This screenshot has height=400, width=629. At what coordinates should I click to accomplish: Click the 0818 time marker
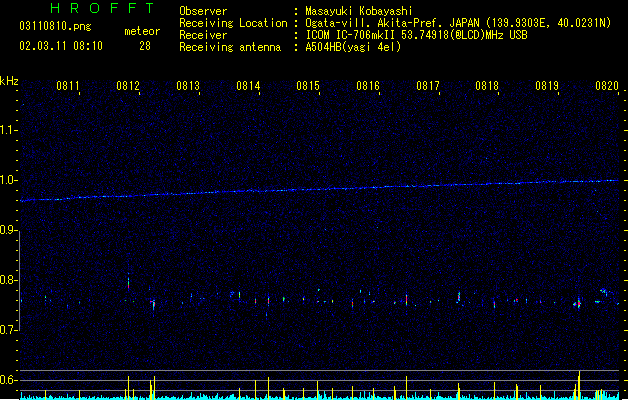[487, 86]
